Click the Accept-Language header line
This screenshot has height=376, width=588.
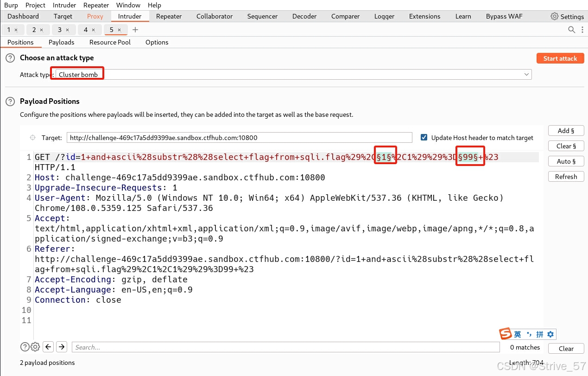[x=114, y=290]
